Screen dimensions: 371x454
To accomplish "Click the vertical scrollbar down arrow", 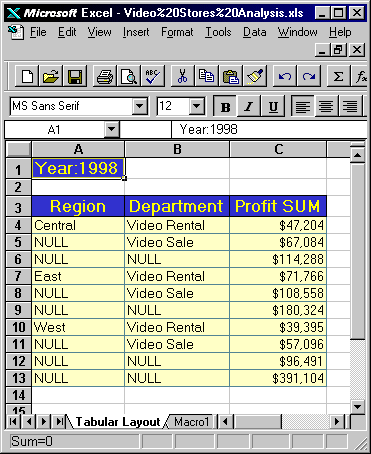I will pyautogui.click(x=358, y=406).
